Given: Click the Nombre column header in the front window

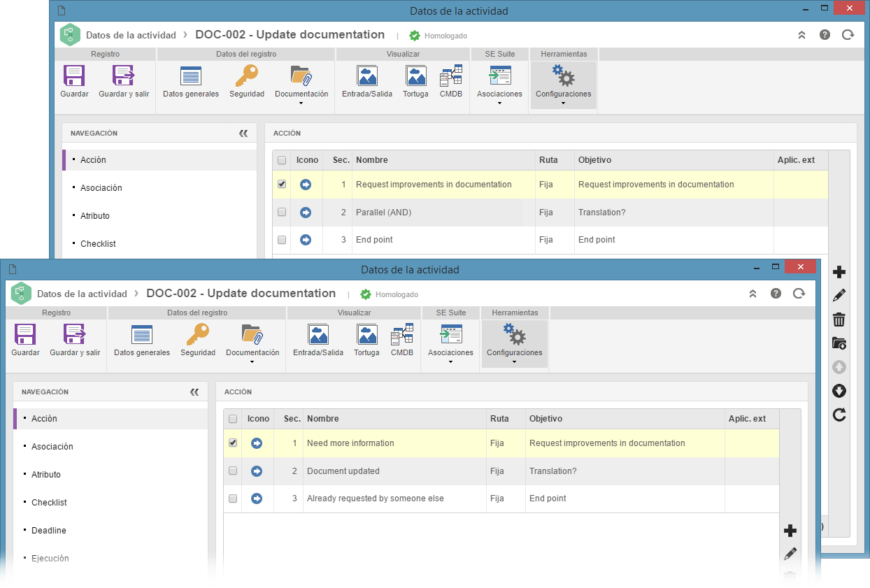Looking at the screenshot, I should [x=394, y=419].
